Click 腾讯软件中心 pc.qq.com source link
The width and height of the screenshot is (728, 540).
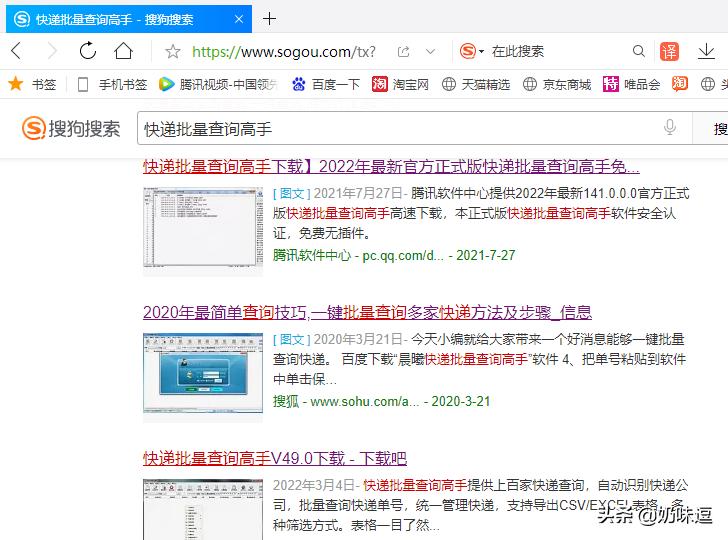(394, 255)
